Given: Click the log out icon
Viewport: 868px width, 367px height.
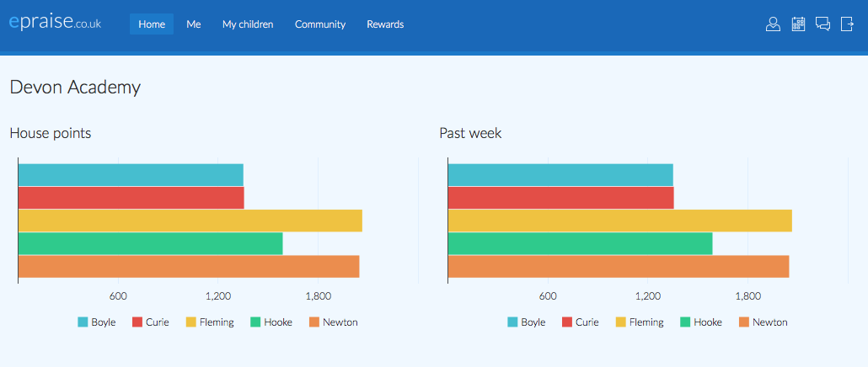Looking at the screenshot, I should pos(848,24).
